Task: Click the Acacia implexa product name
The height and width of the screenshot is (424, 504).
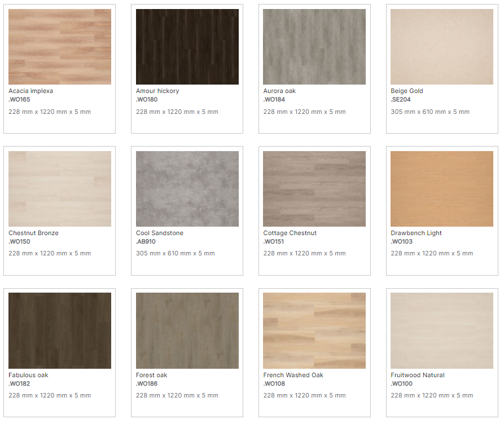Action: point(31,91)
